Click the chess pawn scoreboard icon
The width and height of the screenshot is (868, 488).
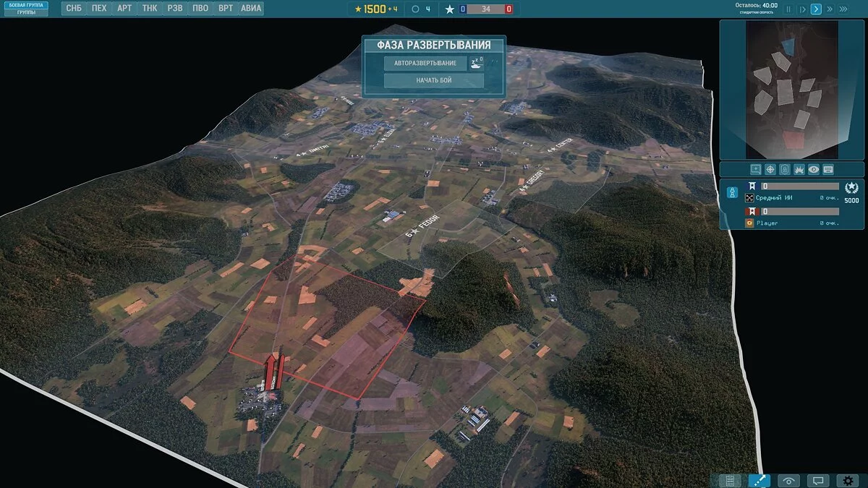click(x=732, y=193)
